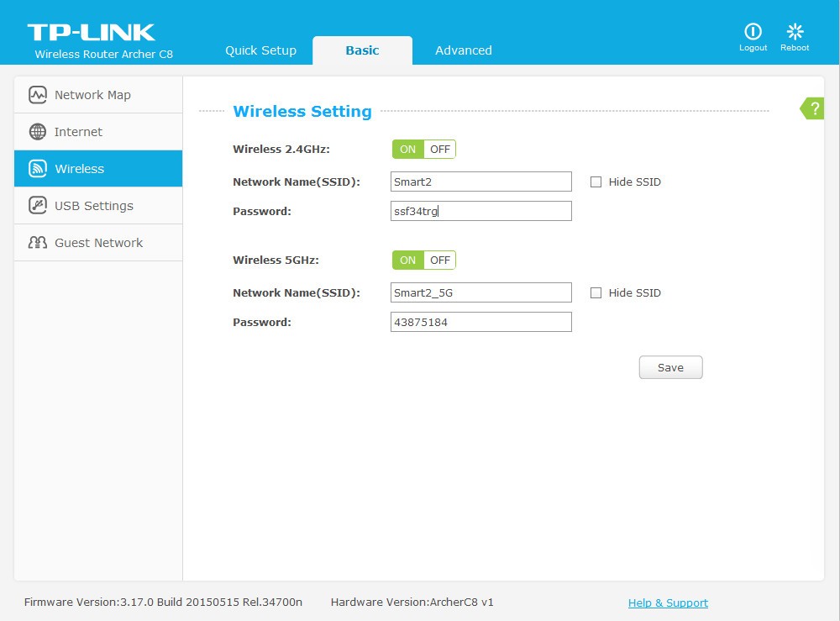Click the Guest Network people icon
Screen dimensions: 840x621
point(37,243)
